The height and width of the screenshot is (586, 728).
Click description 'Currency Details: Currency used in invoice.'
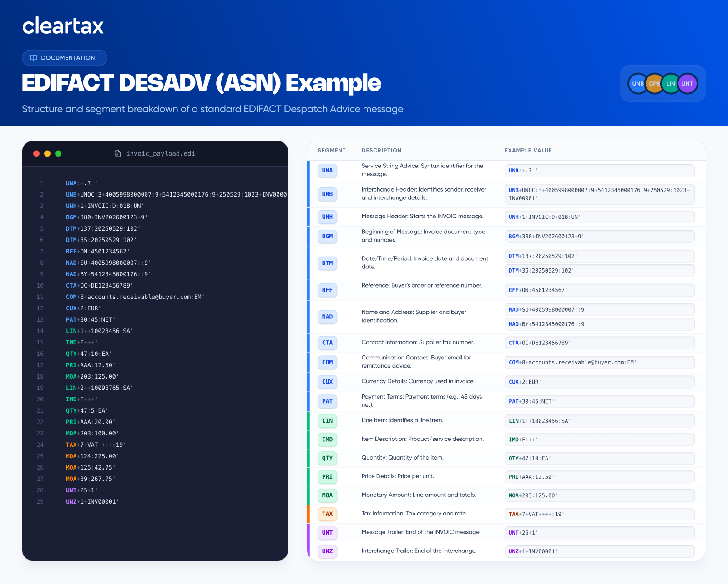click(418, 381)
